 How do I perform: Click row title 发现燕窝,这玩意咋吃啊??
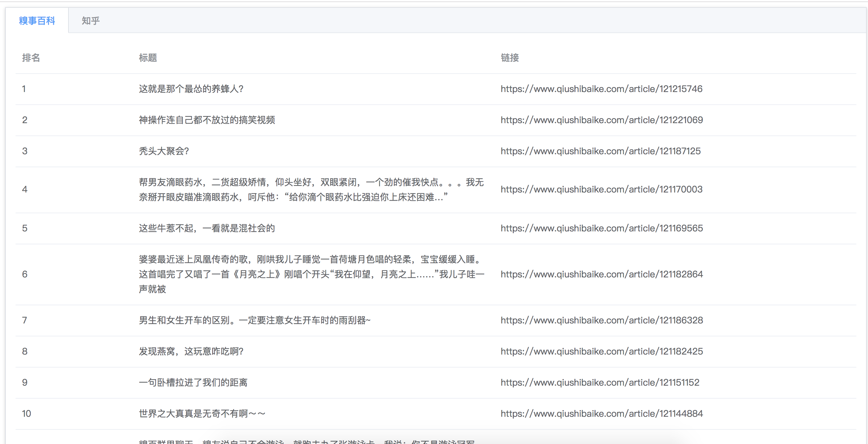191,351
